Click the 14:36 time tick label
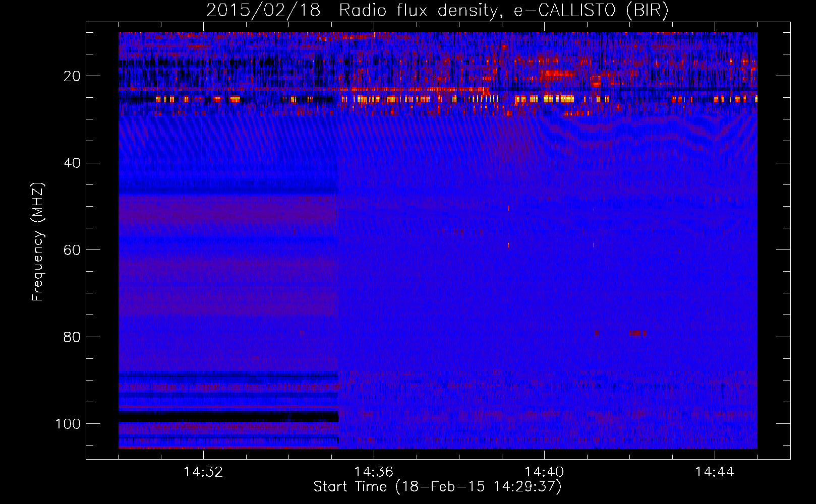The image size is (816, 504). pyautogui.click(x=374, y=472)
